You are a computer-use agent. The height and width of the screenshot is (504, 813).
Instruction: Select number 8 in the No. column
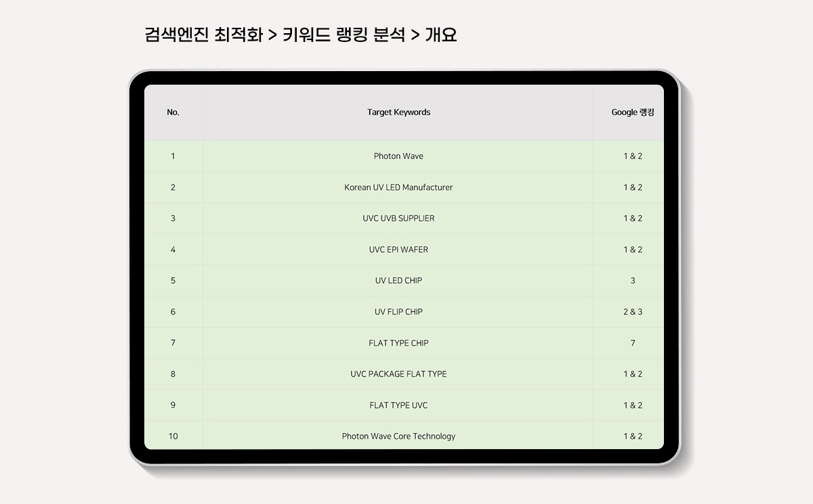pyautogui.click(x=173, y=374)
